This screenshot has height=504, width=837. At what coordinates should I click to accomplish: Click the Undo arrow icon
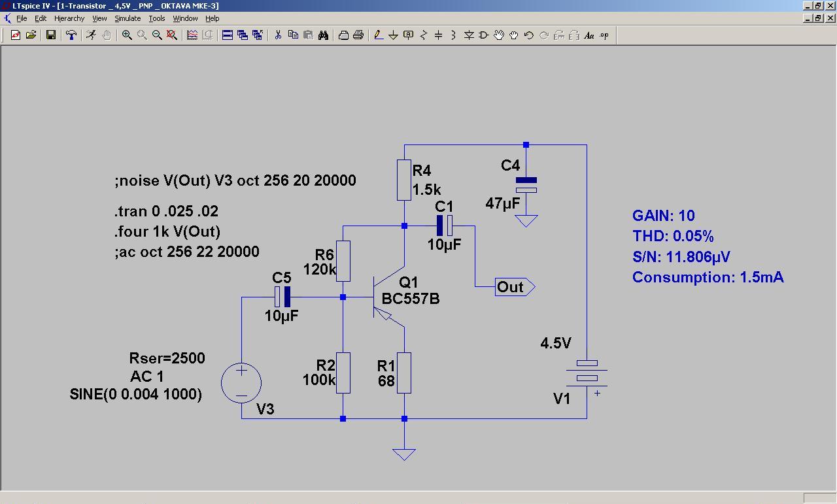coord(529,35)
